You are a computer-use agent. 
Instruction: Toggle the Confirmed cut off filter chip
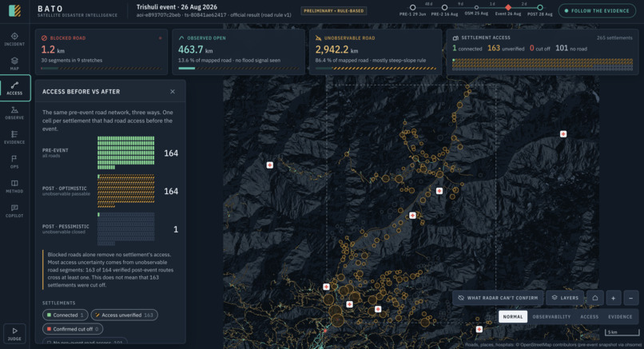tap(73, 329)
